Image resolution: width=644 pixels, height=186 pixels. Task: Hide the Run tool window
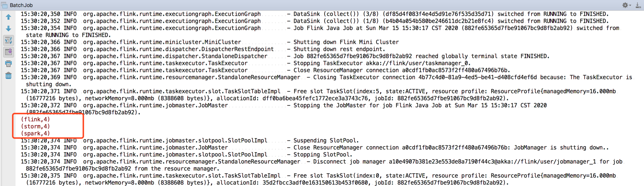tap(638, 5)
